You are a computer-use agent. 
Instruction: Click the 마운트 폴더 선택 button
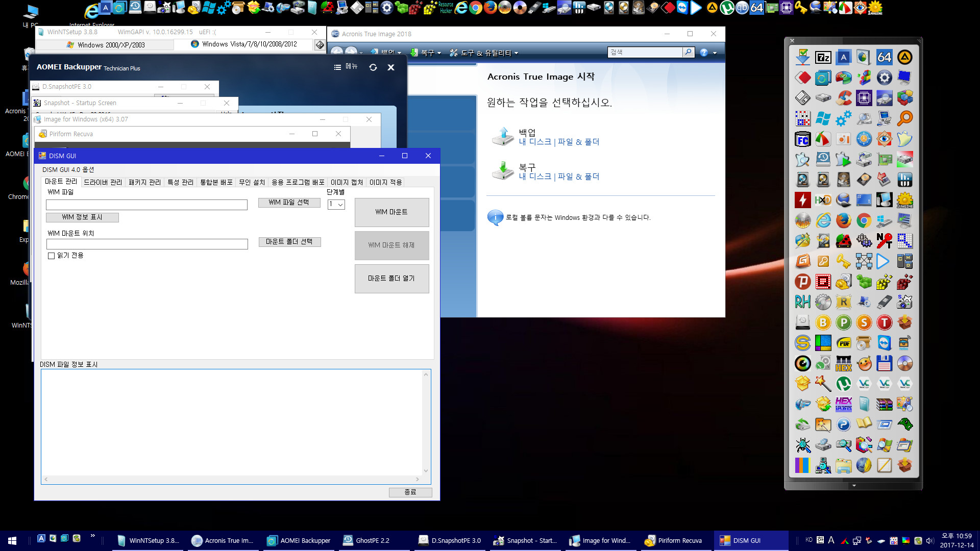(289, 242)
